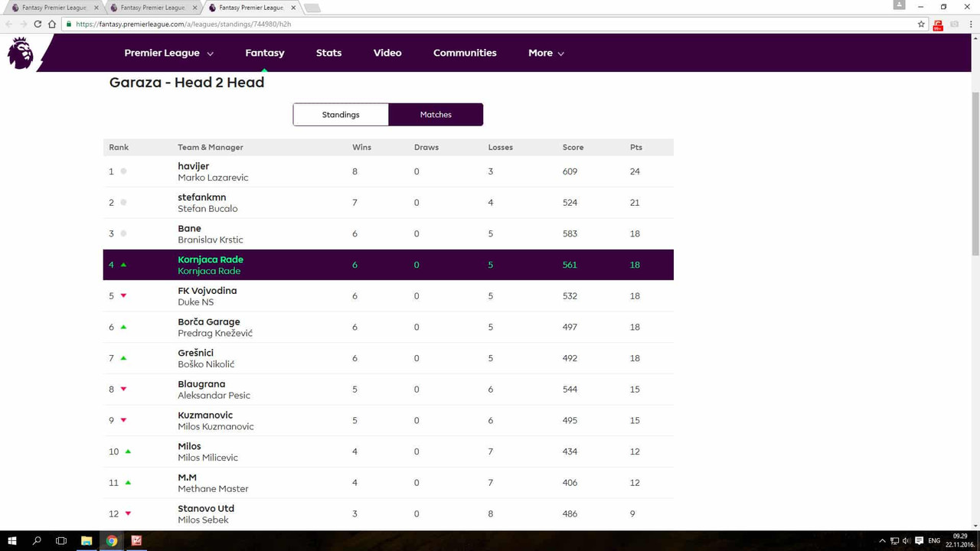Viewport: 980px width, 551px height.
Task: Click the volume speaker icon in tray
Action: click(x=906, y=541)
